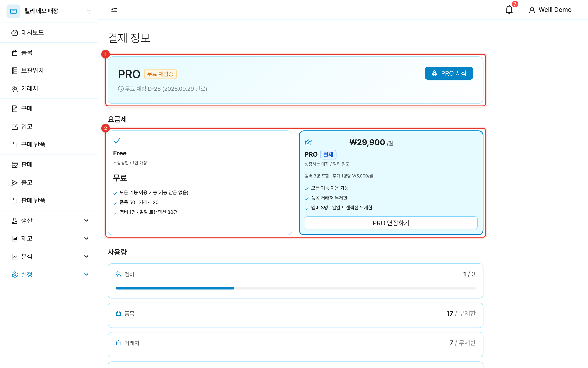Open the Welli Demo account menu
This screenshot has width=588, height=368.
(x=550, y=10)
